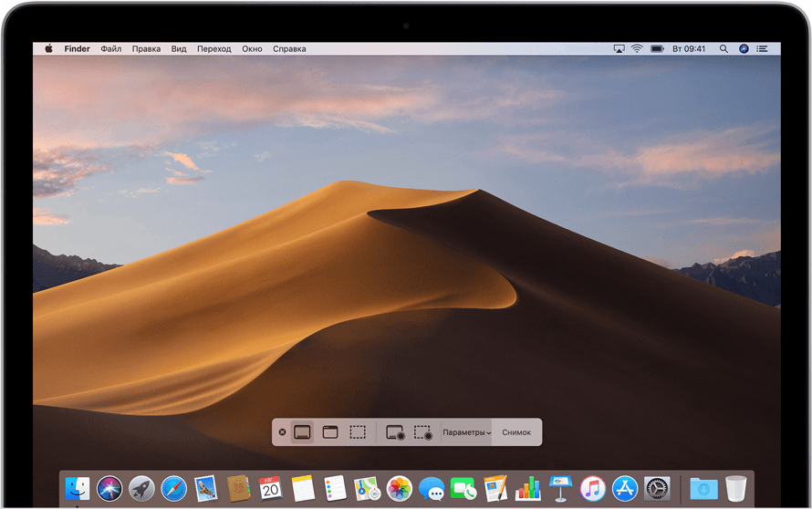Select Capture Selected Window mode
Screen dimensions: 812x509
(x=330, y=431)
